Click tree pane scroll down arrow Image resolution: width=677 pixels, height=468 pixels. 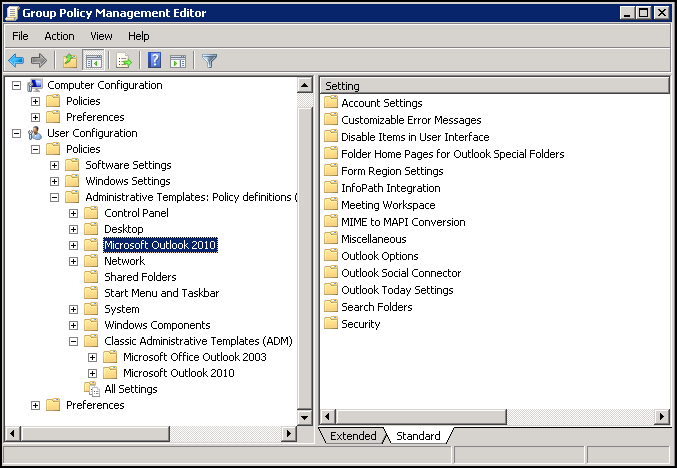click(304, 417)
